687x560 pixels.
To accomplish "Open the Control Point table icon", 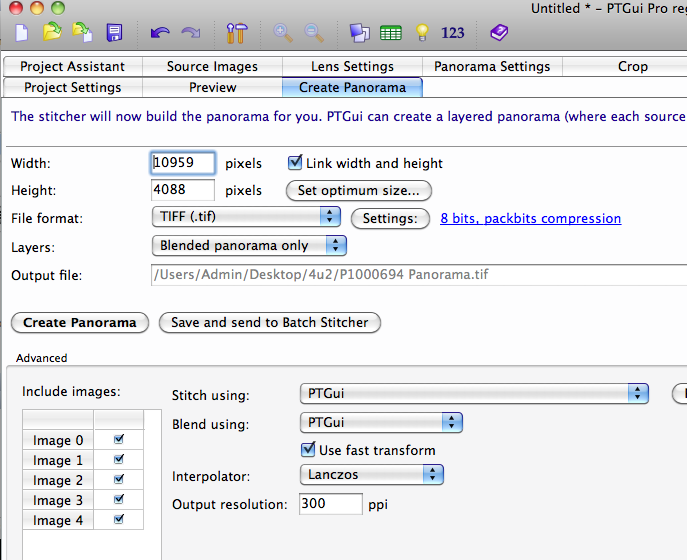I will click(391, 33).
